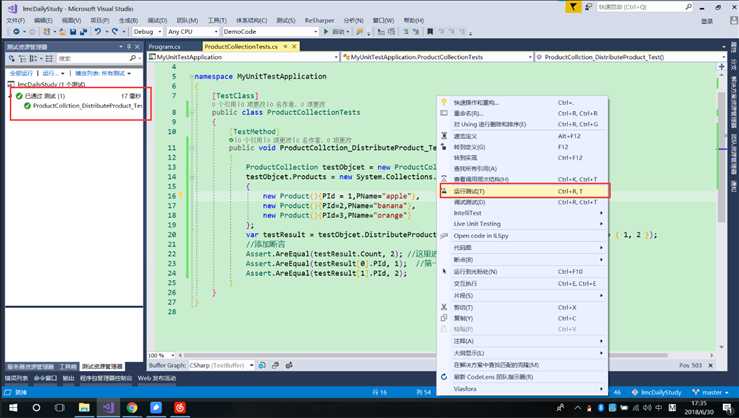This screenshot has width=739, height=418.
Task: Open the notification center taskbar icon
Action: [728, 407]
